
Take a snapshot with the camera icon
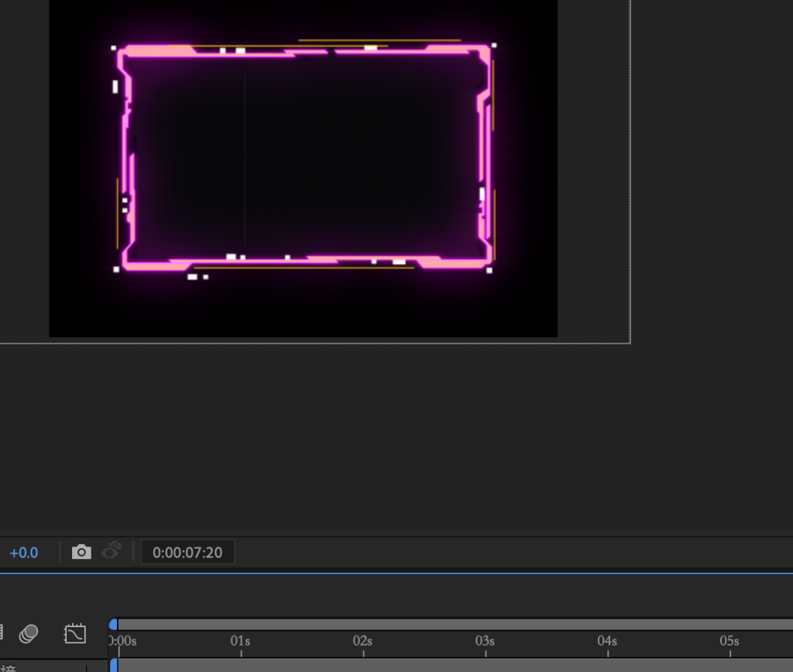point(81,552)
